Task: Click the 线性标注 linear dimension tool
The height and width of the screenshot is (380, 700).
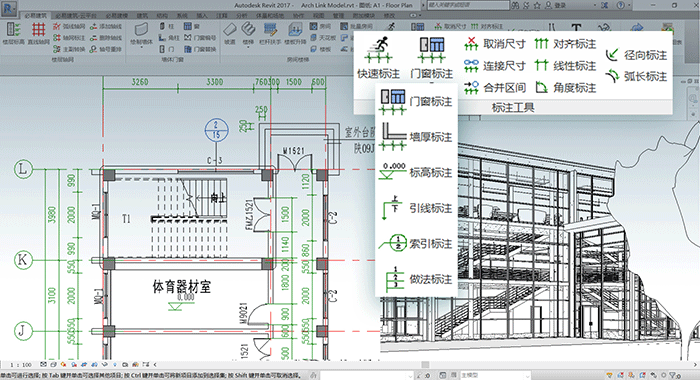Action: click(x=565, y=66)
